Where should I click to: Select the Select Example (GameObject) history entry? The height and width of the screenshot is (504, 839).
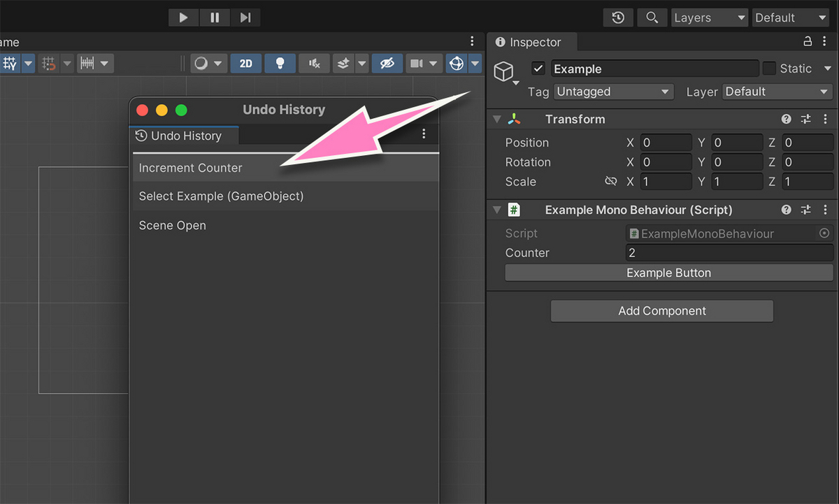285,196
